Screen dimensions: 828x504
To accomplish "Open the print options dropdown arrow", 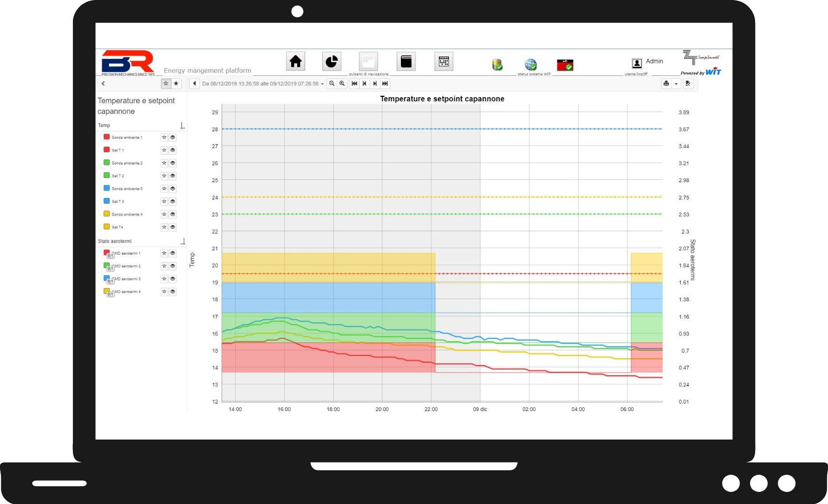I will pos(676,84).
